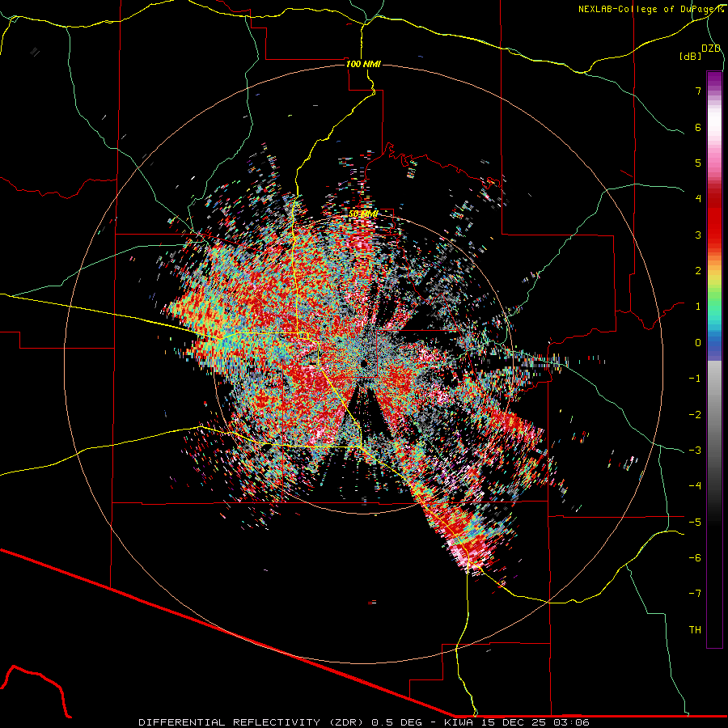
Task: Click the legend value -4
Action: (695, 486)
